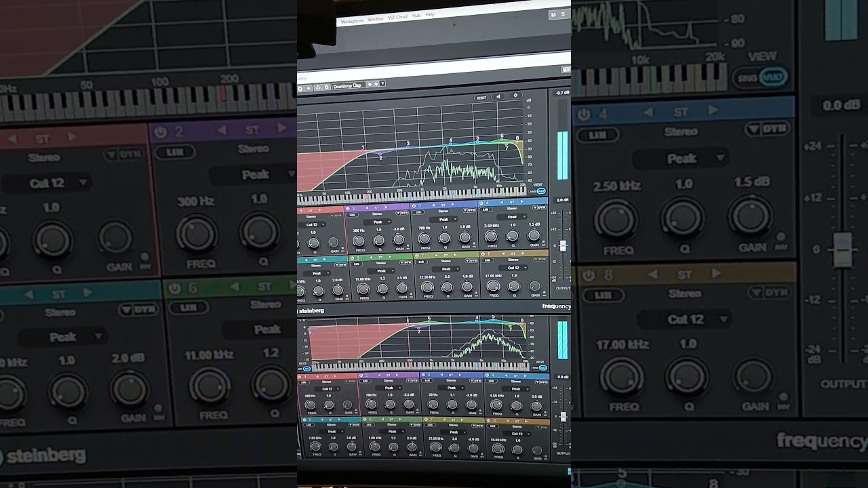Open the Hub menu
Screen dimensions: 868x488
(x=416, y=15)
